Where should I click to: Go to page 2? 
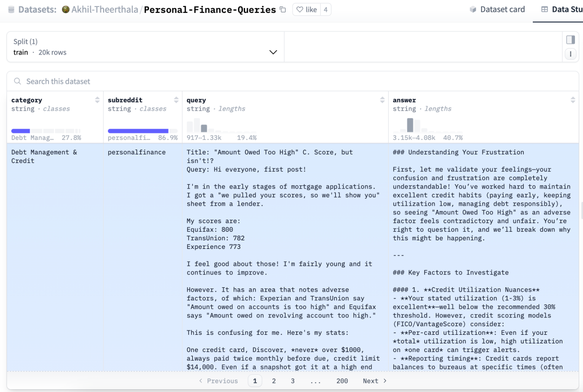point(274,381)
